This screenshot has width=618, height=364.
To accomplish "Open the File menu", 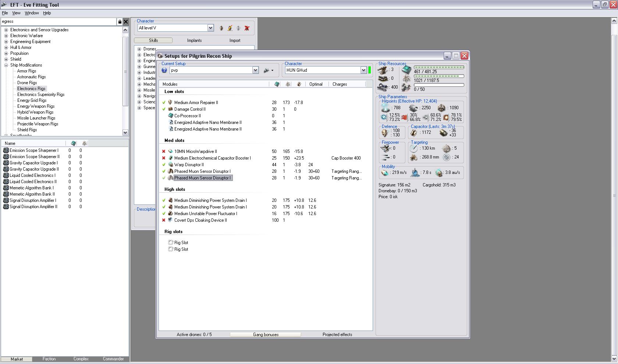I will [5, 13].
